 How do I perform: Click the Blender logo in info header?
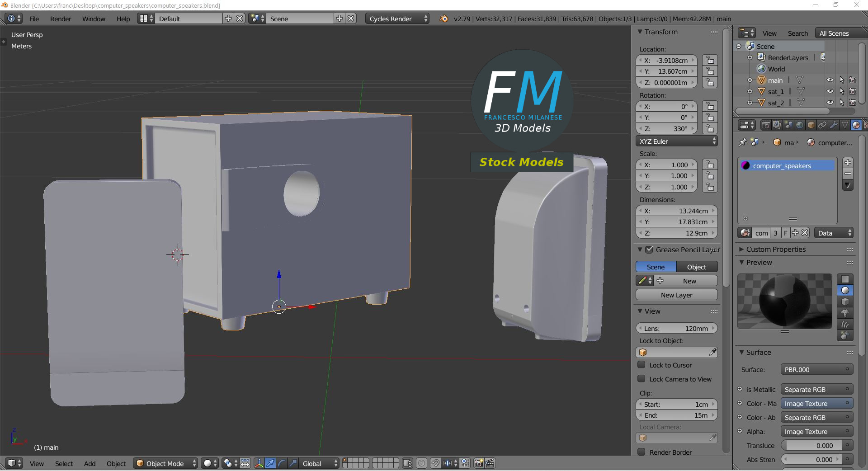pyautogui.click(x=444, y=19)
